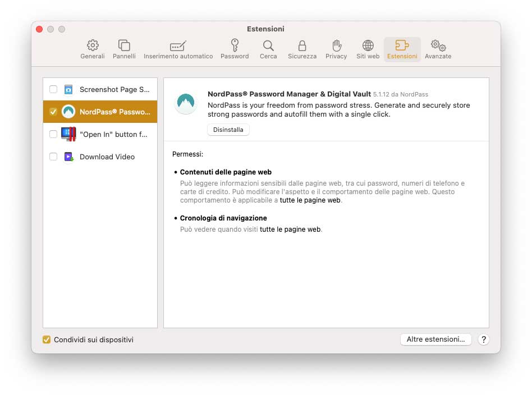Click the large NordPass logo in details

(186, 103)
